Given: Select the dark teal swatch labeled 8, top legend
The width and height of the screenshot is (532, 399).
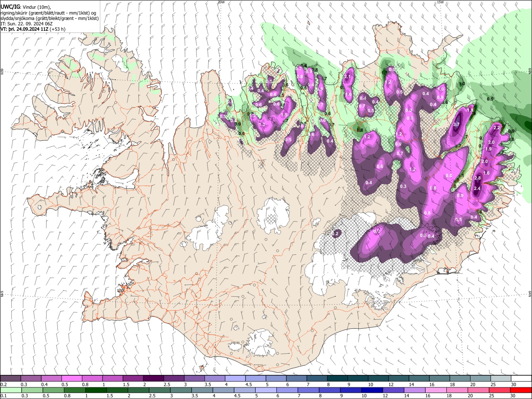Looking at the screenshot, I should [337, 378].
